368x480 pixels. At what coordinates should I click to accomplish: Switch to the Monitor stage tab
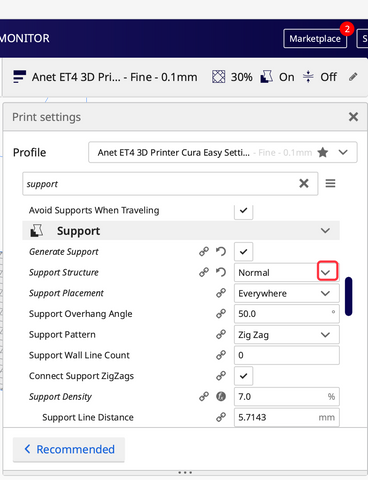[25, 38]
